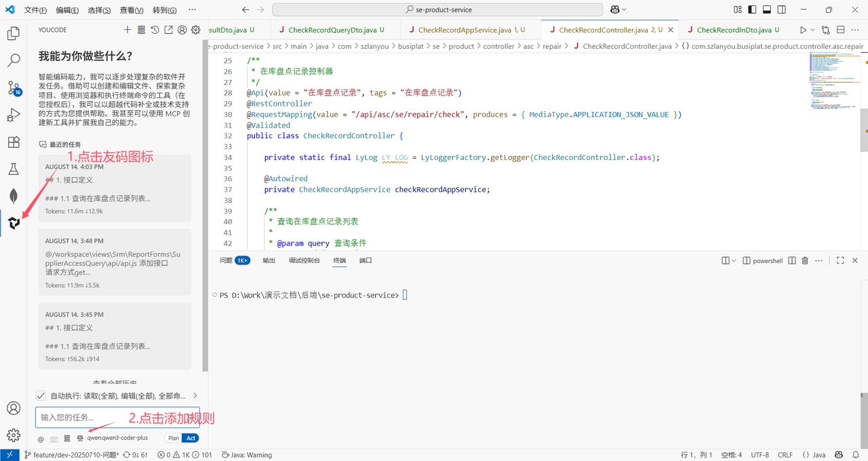Viewport: 868px width, 461px height.
Task: Open the Debug Console (调试控制台) tab
Action: [x=304, y=260]
